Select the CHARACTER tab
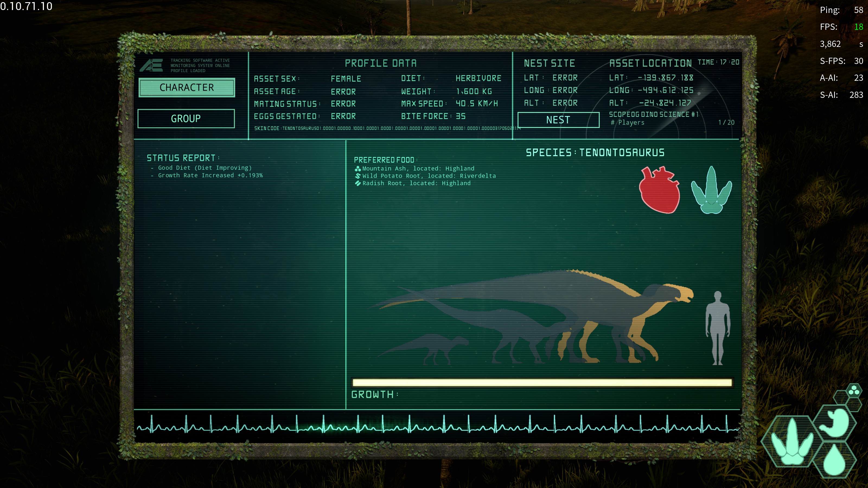 click(x=186, y=88)
